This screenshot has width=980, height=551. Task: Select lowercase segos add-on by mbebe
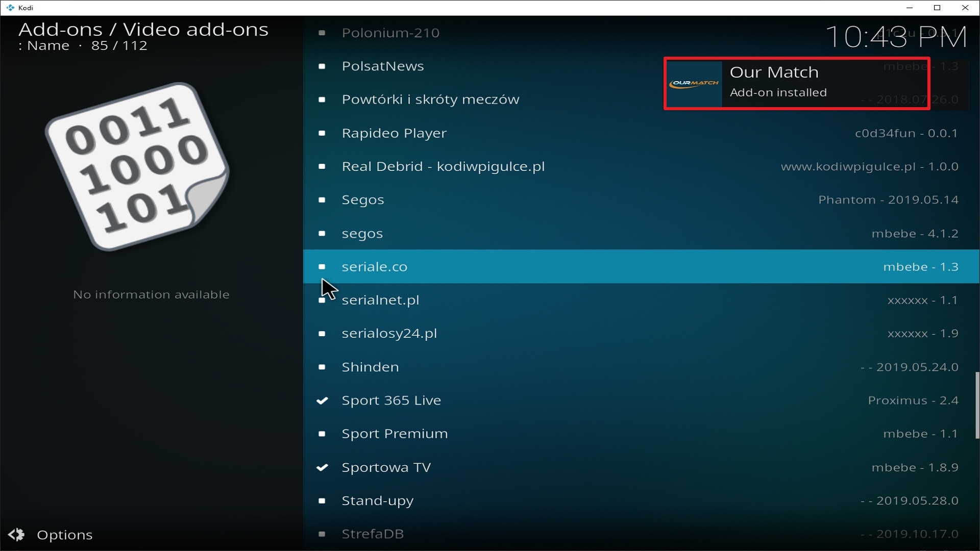pyautogui.click(x=641, y=233)
